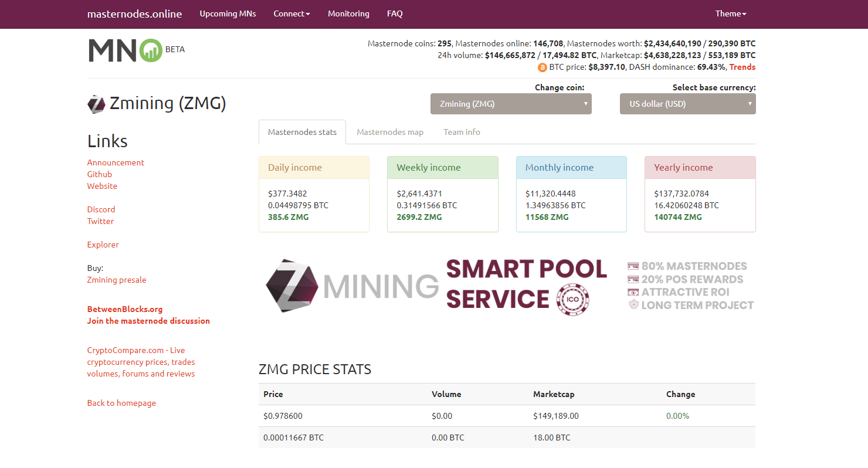
Task: Click the orange Bitcoin icon near BTC price
Action: [542, 67]
